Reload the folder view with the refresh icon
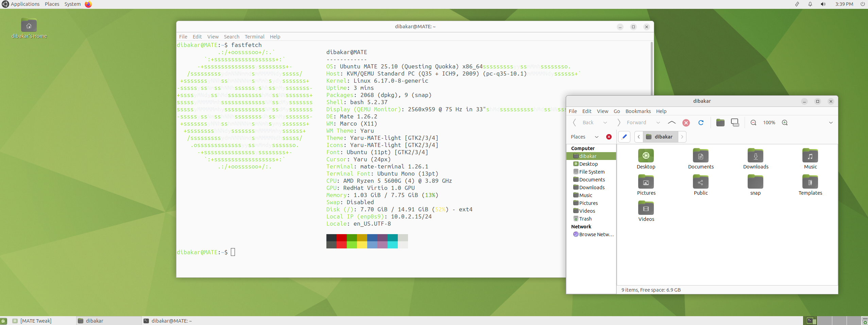The width and height of the screenshot is (868, 325). [x=701, y=123]
